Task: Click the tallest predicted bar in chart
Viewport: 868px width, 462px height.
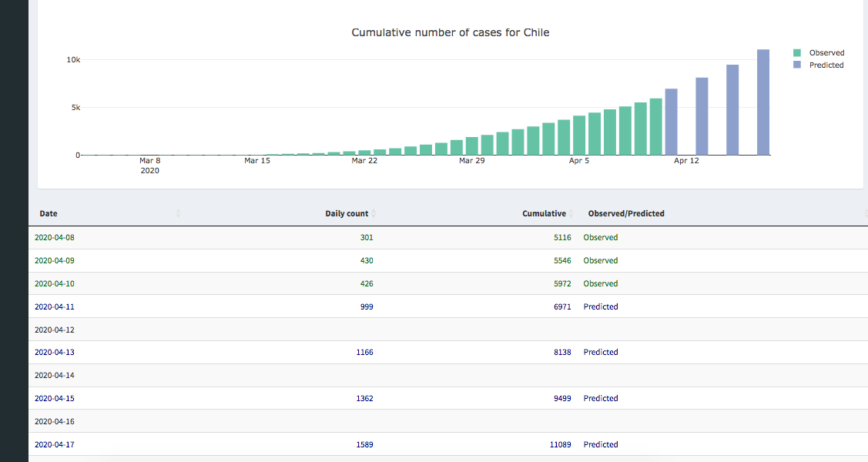Action: (762, 102)
